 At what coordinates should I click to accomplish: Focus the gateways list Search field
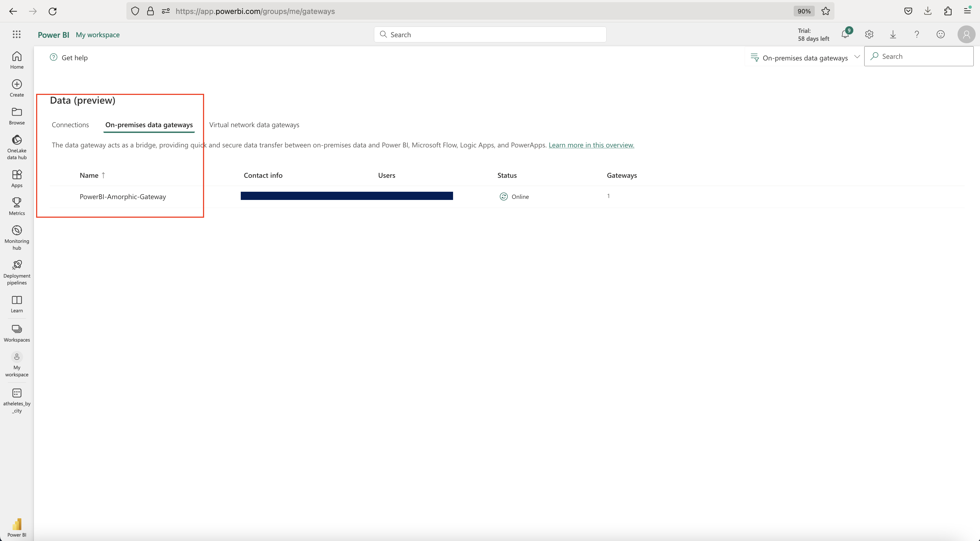[919, 56]
